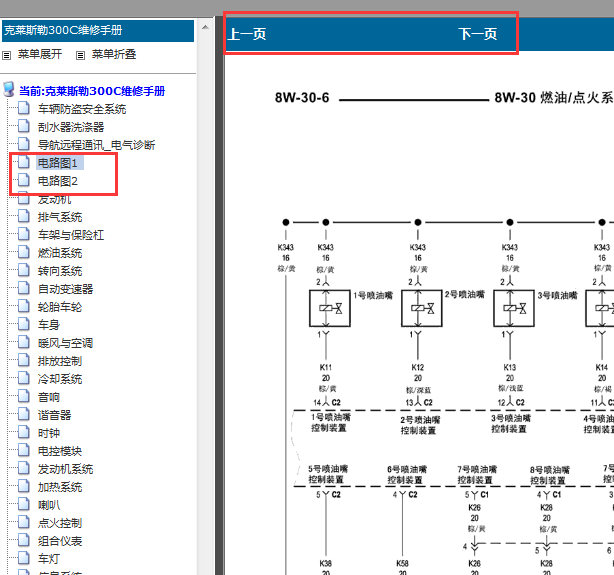
Task: Click the page icon next to 时钟
Action: pos(24,432)
